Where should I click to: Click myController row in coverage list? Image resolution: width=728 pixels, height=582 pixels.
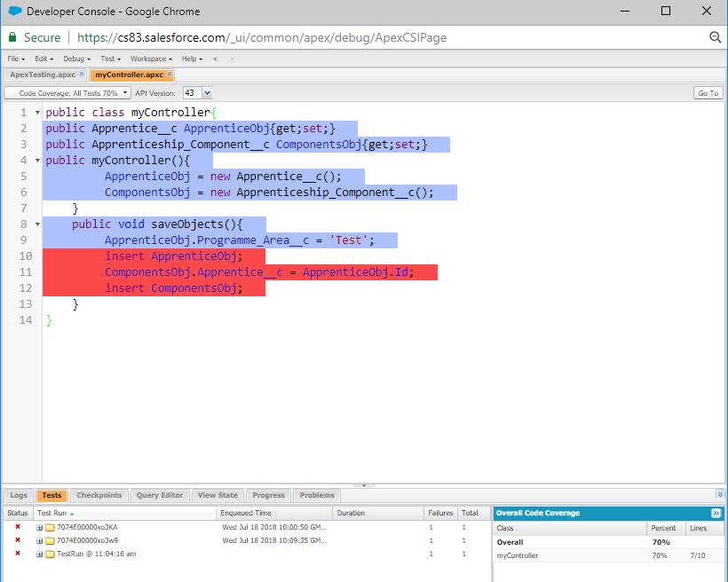pos(518,555)
